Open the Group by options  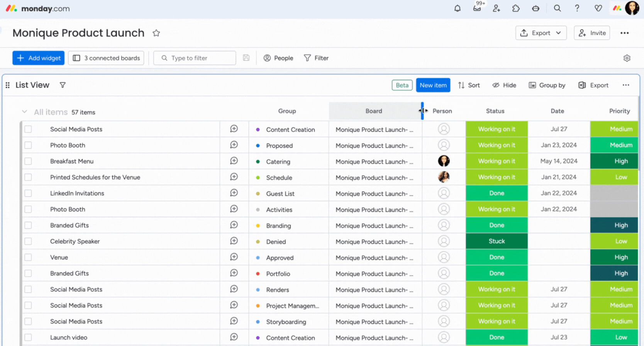click(x=547, y=85)
